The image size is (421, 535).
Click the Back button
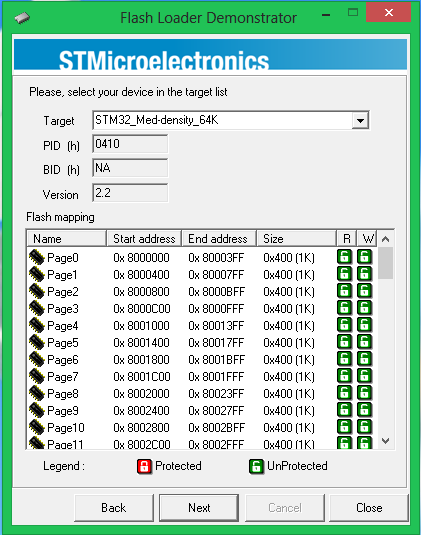(x=114, y=508)
